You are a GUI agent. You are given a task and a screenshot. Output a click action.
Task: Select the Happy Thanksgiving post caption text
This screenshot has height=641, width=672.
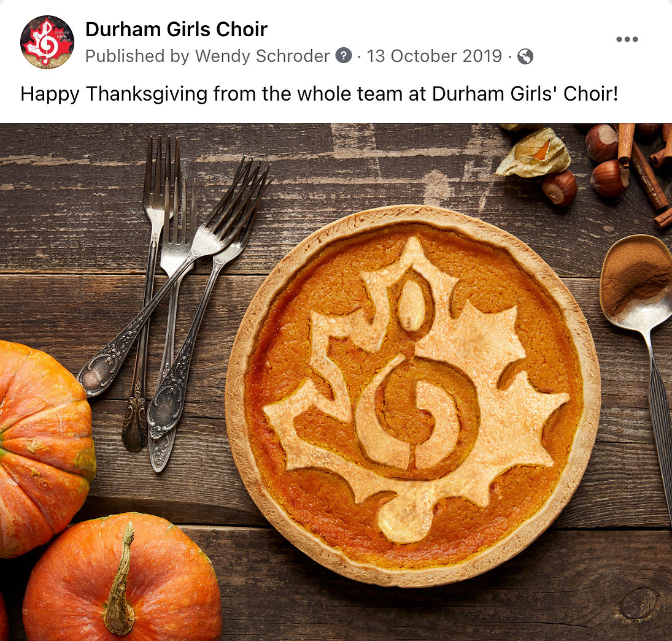tap(319, 94)
